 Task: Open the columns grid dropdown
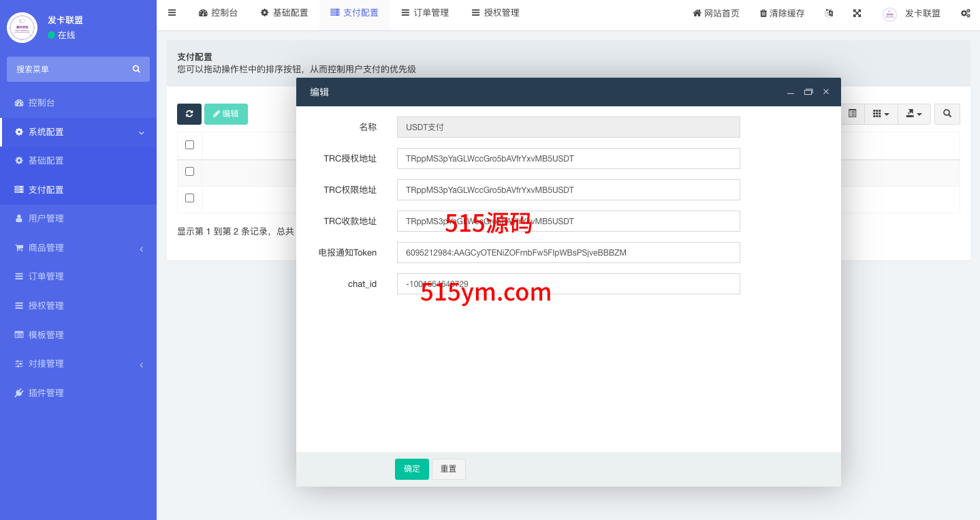(x=881, y=114)
